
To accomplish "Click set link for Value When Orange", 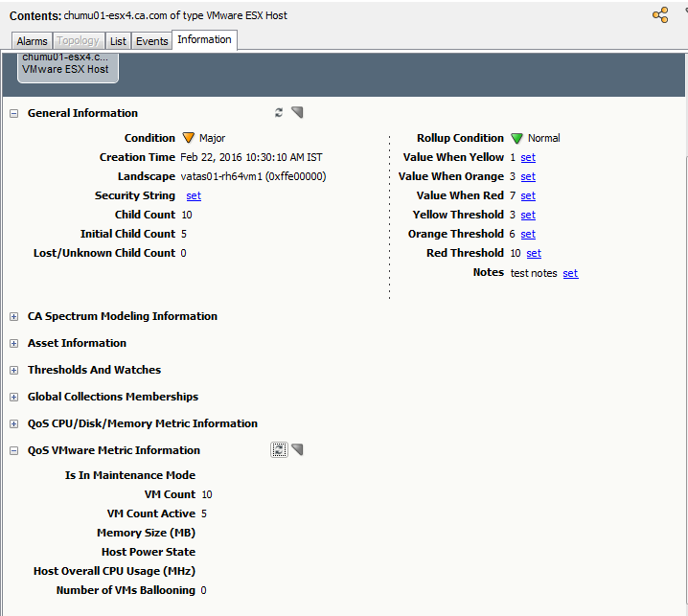I will coord(528,177).
